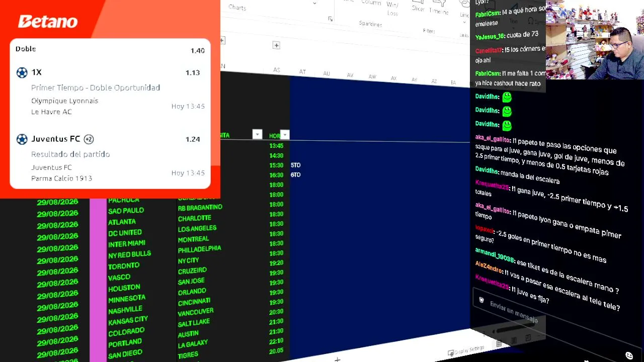644x362 pixels.
Task: Click the 1.13 odds value
Action: coord(193,73)
